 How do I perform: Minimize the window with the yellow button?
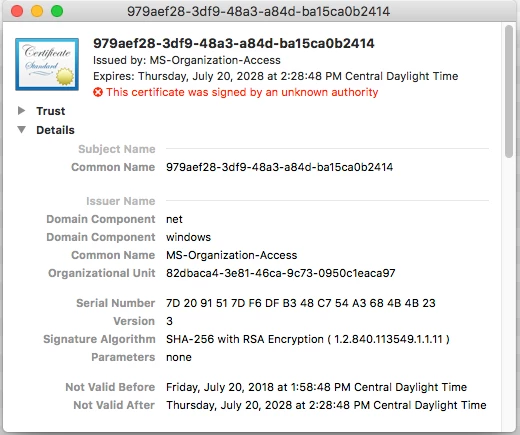(x=37, y=11)
